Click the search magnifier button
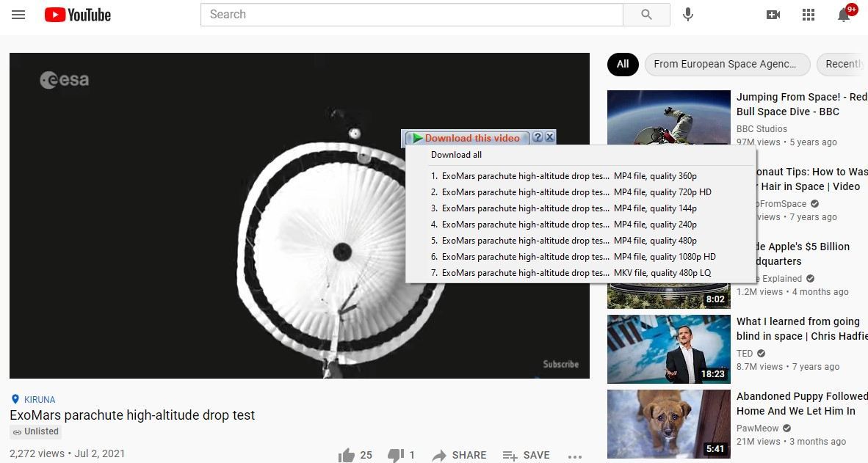 646,15
